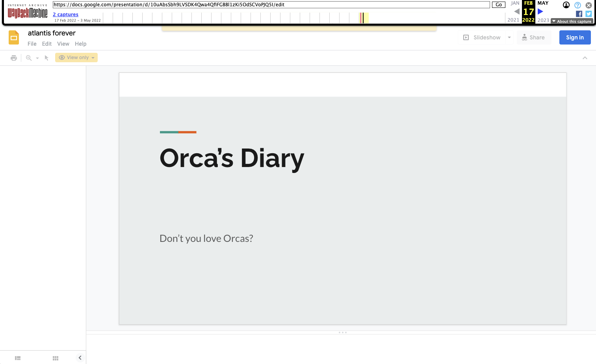The width and height of the screenshot is (596, 364).
Task: Collapse the menus with the chevron
Action: [x=585, y=58]
